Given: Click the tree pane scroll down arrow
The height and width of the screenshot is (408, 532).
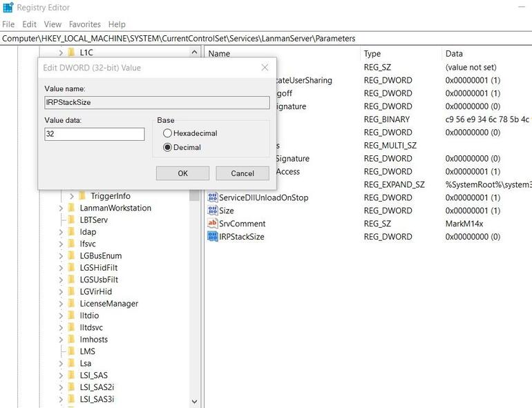Looking at the screenshot, I should coord(195,400).
